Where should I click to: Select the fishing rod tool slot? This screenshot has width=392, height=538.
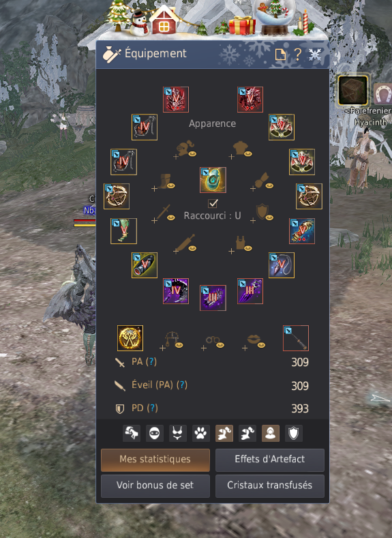[x=296, y=338]
